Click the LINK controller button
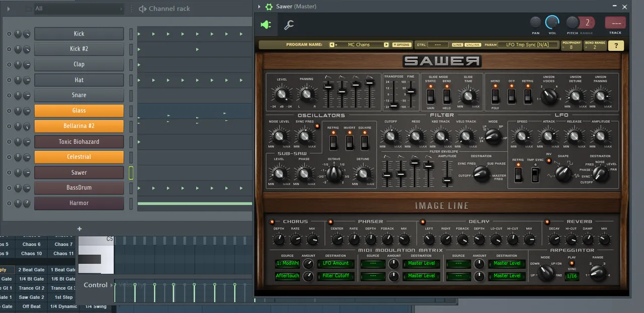This screenshot has height=313, width=644. tap(457, 45)
